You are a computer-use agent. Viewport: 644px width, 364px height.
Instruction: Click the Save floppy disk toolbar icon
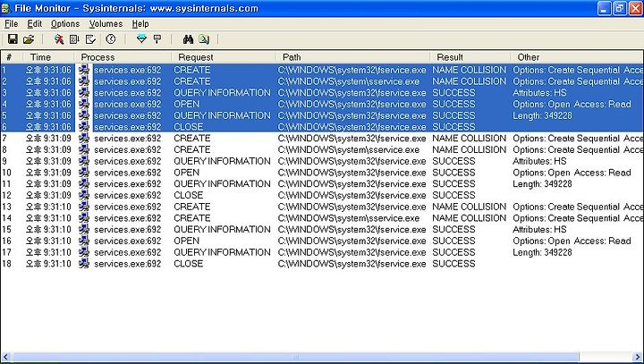coord(13,39)
